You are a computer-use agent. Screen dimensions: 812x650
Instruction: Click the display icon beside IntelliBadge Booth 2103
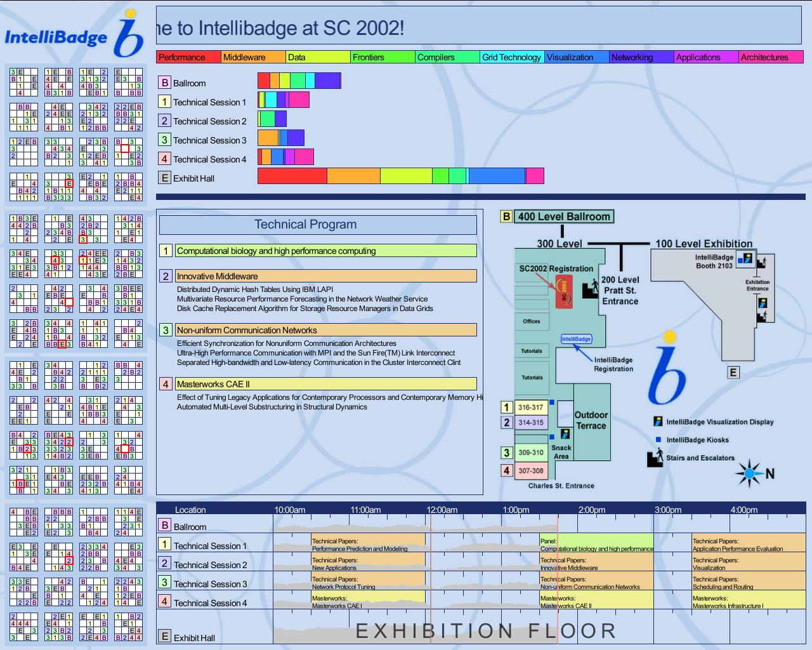click(747, 258)
